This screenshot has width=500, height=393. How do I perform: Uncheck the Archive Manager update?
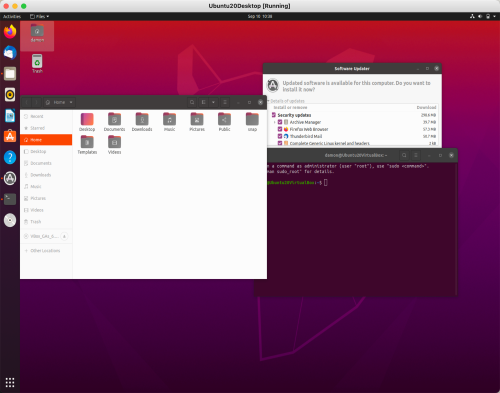click(280, 122)
